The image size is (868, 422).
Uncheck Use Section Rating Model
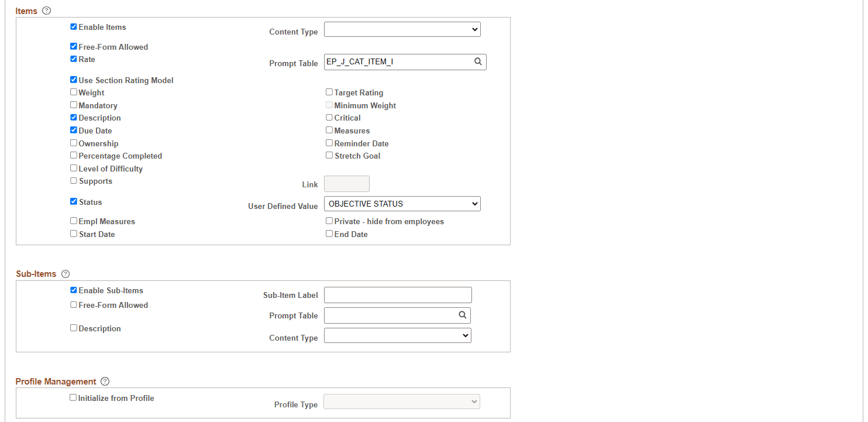[x=73, y=79]
